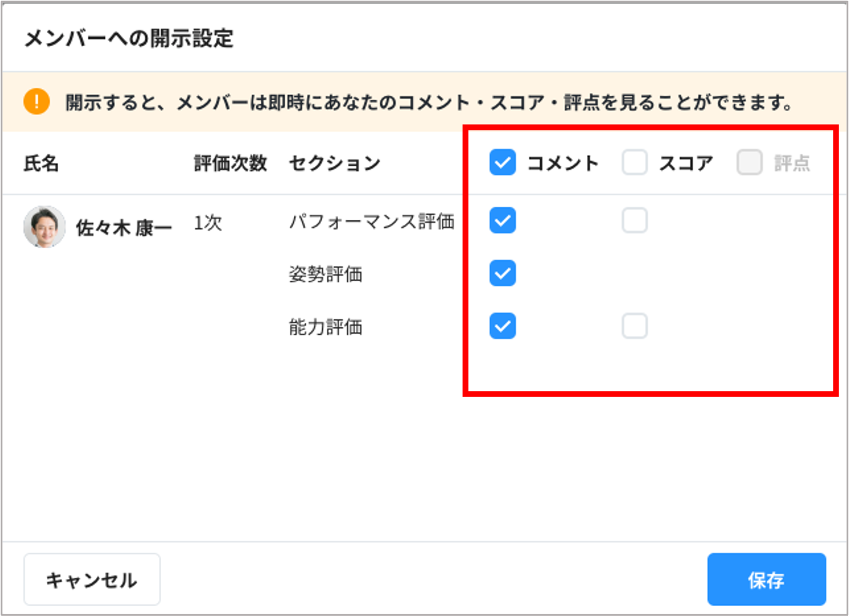Uncheck コメント for 姿勢評価

[x=502, y=273]
